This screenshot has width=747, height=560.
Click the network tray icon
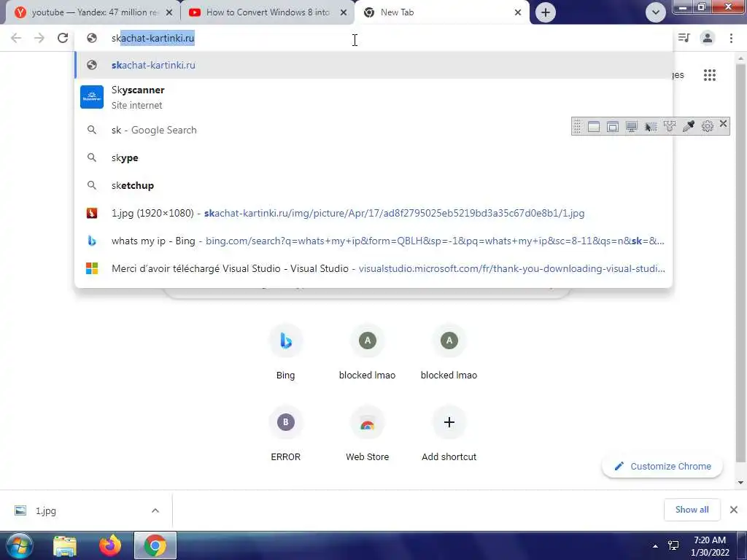pos(673,545)
